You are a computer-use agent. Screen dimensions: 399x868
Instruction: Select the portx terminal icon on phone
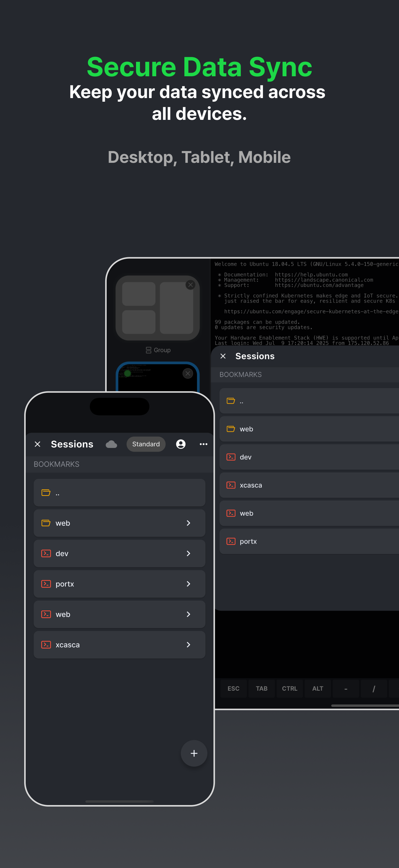[46, 584]
